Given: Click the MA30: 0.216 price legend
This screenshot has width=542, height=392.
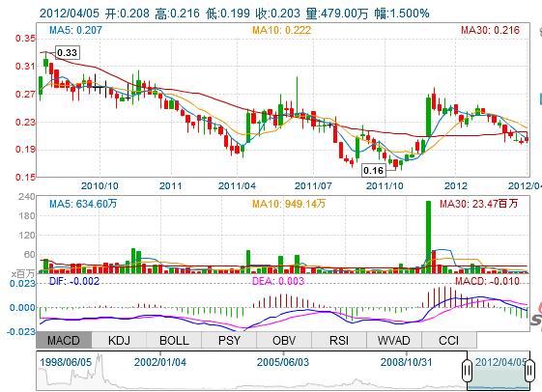Looking at the screenshot, I should coord(490,30).
